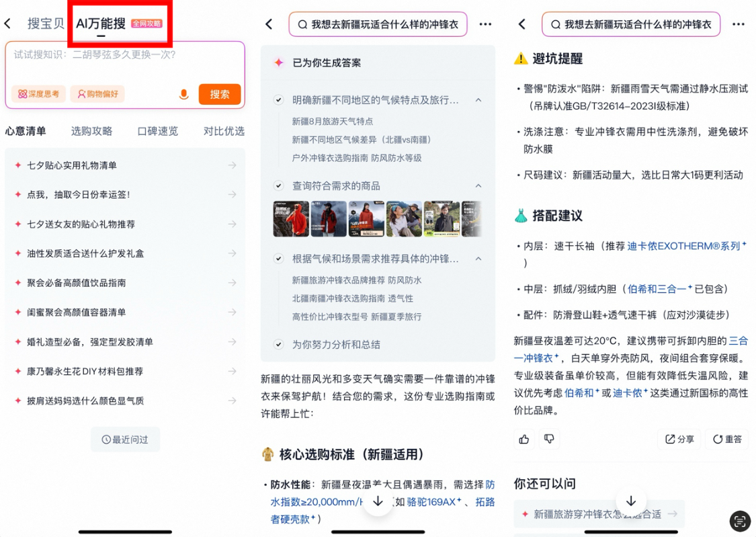Give a thumbs up to the AI answer
The height and width of the screenshot is (537, 756).
pos(524,439)
